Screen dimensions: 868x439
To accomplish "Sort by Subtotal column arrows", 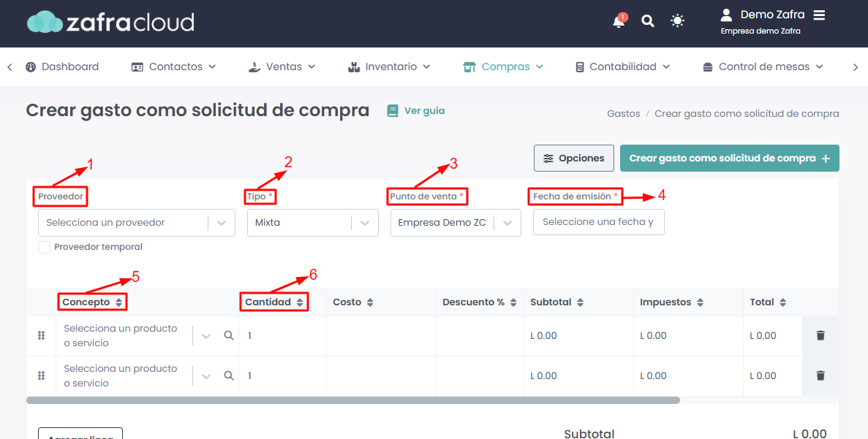I will [580, 302].
